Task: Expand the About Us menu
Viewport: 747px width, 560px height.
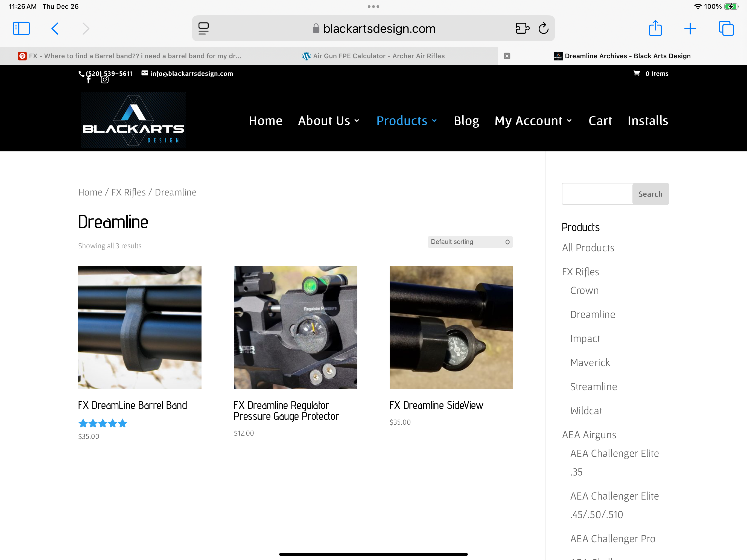Action: coord(329,121)
